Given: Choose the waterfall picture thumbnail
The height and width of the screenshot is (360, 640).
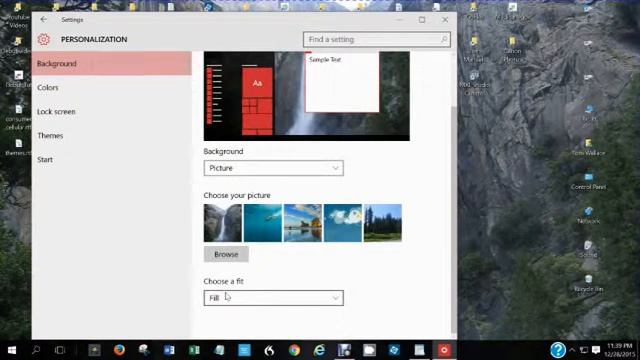Looking at the screenshot, I should coord(222,223).
